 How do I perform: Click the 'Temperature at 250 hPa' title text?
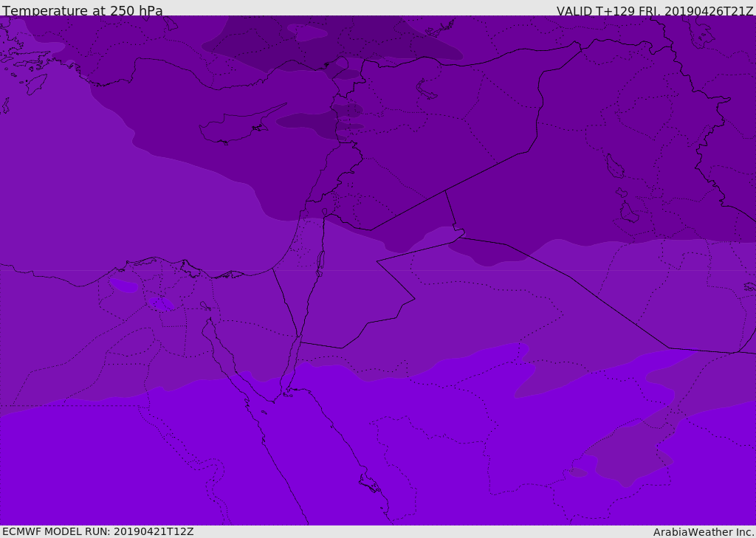click(x=83, y=10)
